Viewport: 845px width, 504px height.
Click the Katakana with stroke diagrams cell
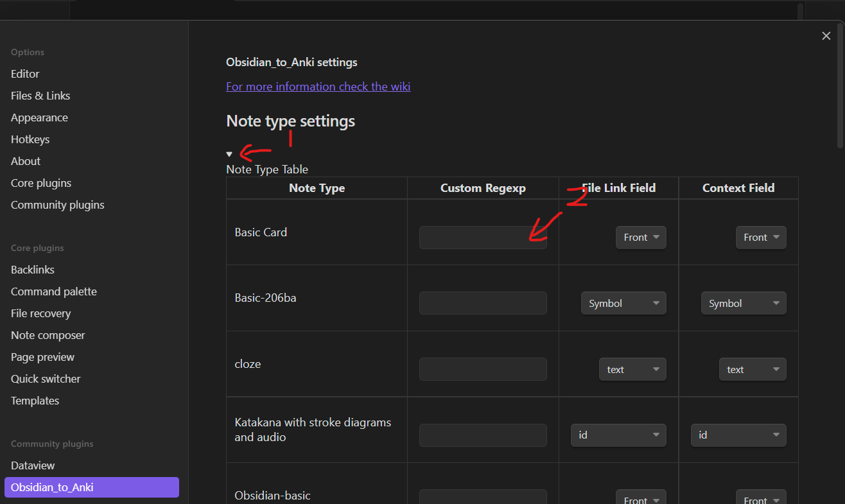[x=317, y=430]
